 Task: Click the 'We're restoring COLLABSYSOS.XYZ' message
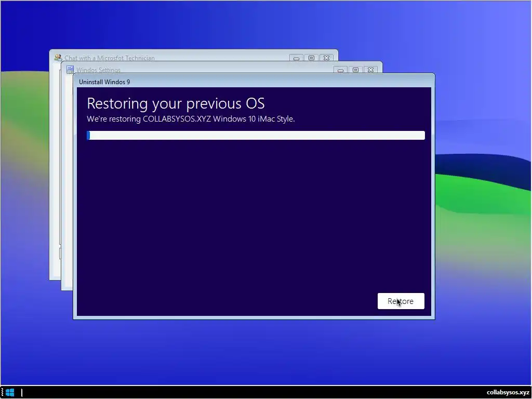point(191,119)
